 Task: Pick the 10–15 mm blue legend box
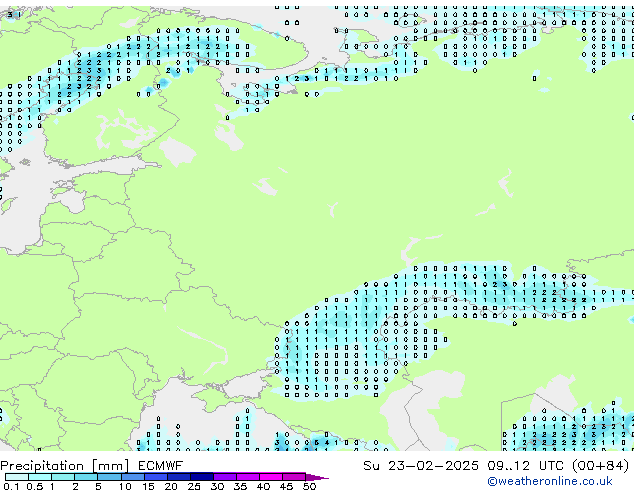pos(133,477)
